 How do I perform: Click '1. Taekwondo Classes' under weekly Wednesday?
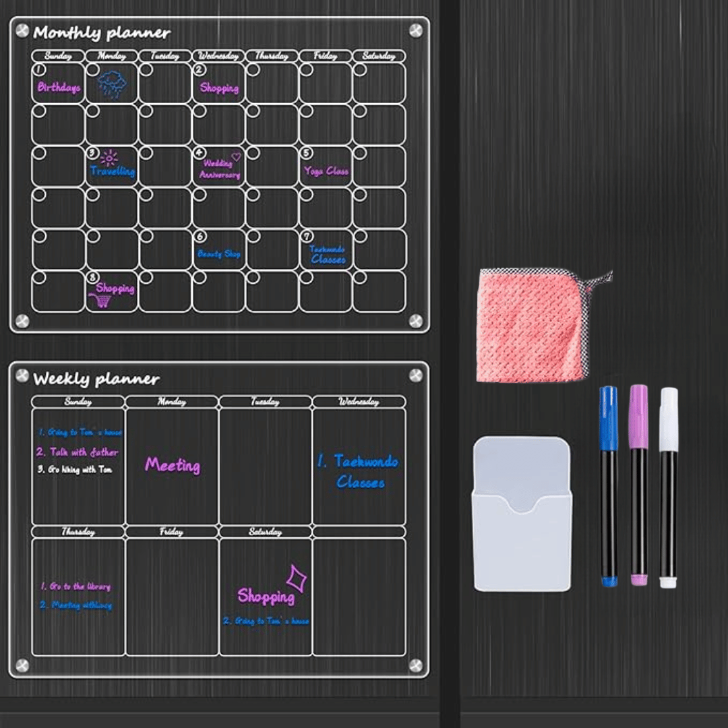357,472
